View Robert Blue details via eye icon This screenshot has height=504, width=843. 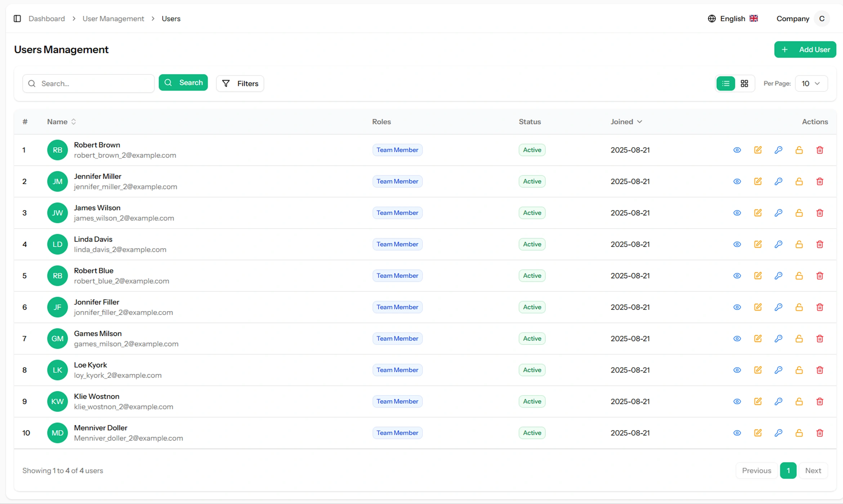(x=737, y=276)
